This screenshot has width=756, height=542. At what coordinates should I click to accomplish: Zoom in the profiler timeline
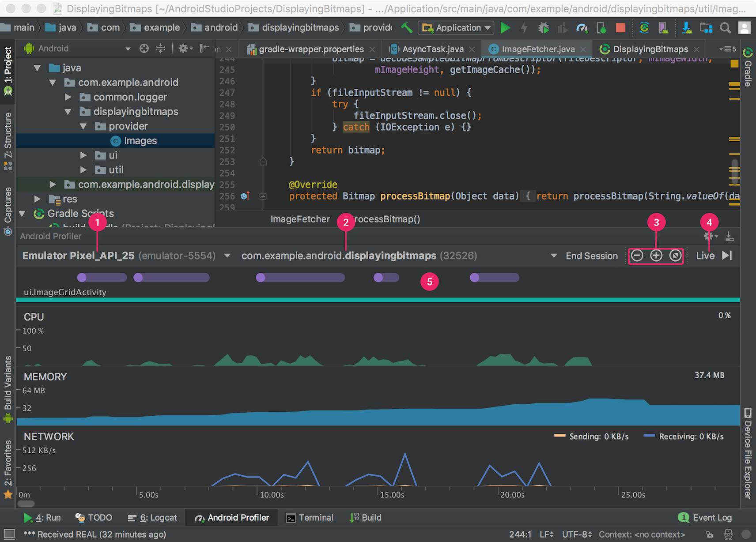656,256
